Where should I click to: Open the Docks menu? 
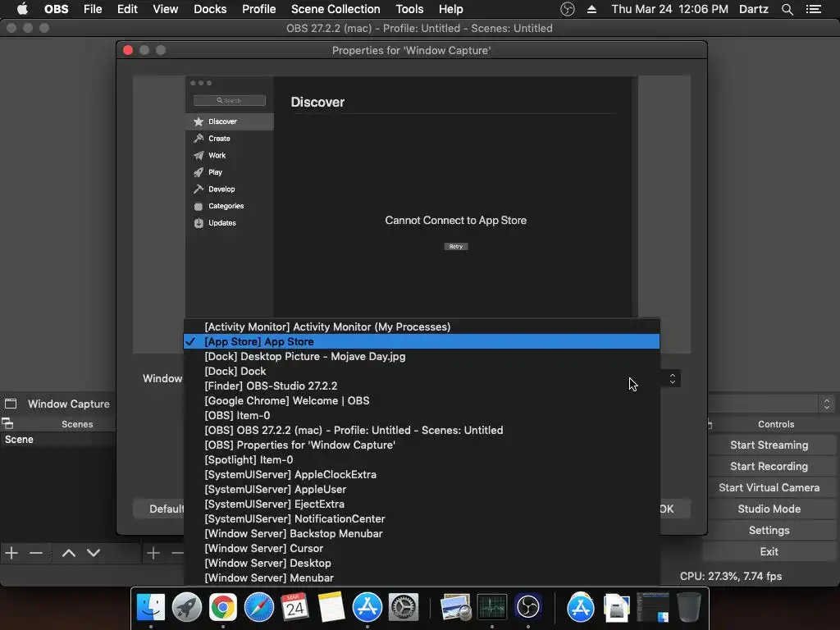click(x=210, y=9)
